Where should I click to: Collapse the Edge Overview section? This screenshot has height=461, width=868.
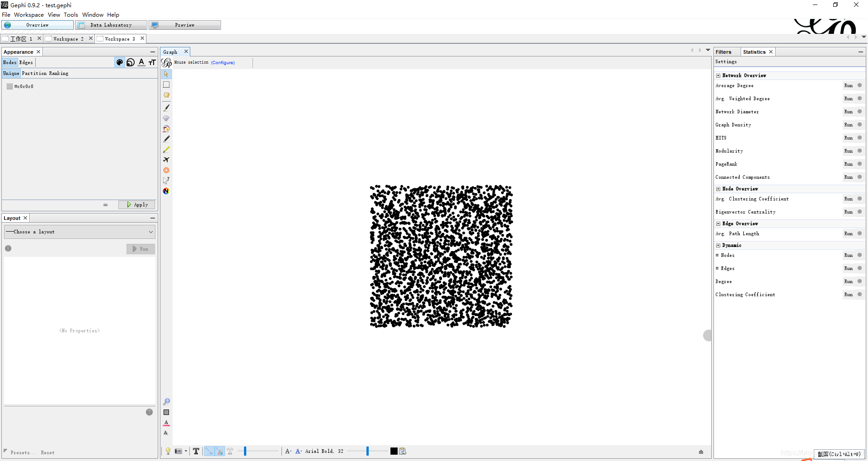tap(718, 224)
